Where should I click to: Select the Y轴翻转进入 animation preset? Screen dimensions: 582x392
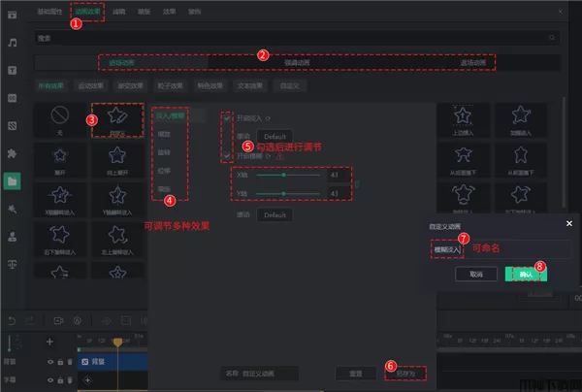tap(117, 200)
